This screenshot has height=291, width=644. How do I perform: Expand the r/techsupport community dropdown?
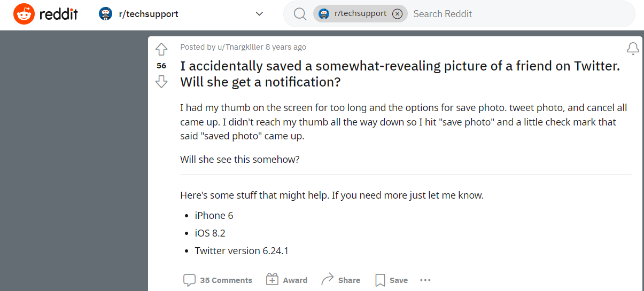click(x=260, y=14)
